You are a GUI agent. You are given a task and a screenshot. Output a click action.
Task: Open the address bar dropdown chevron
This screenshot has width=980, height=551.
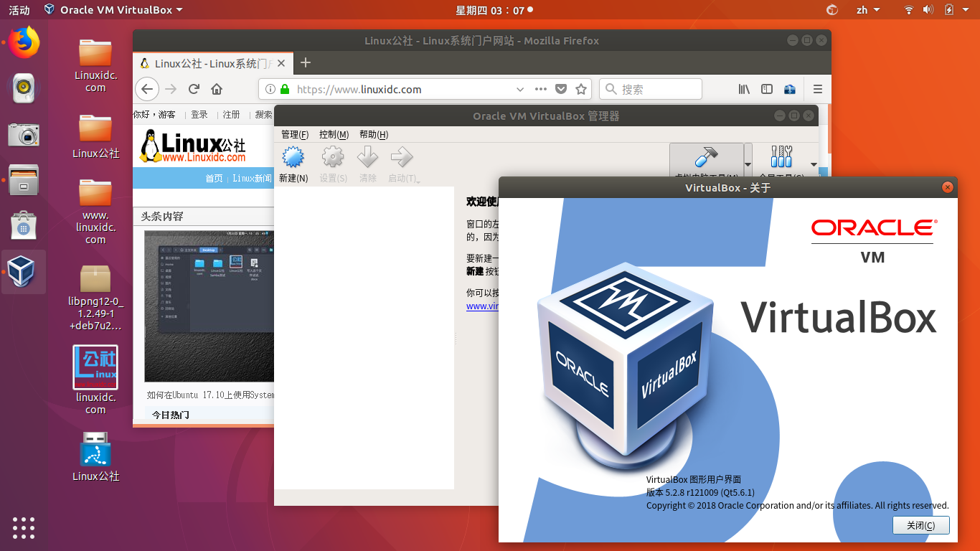click(519, 89)
